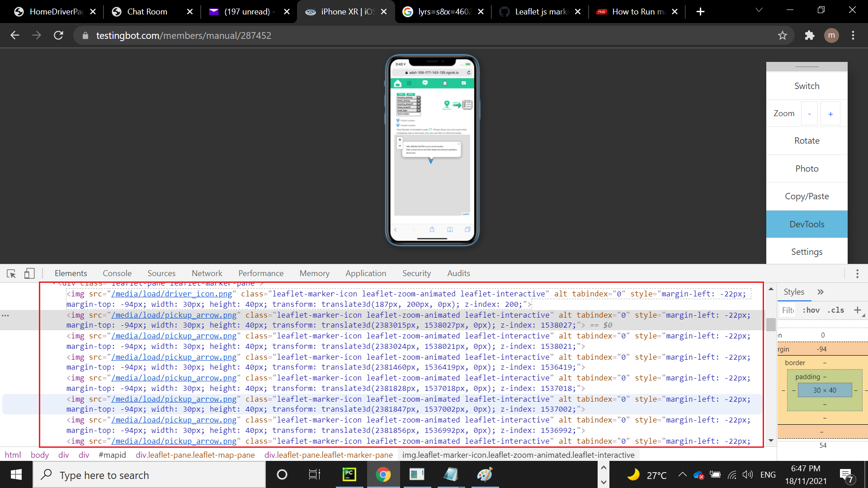Image resolution: width=868 pixels, height=488 pixels.
Task: Toggle the device emulation toolbar
Action: (29, 273)
